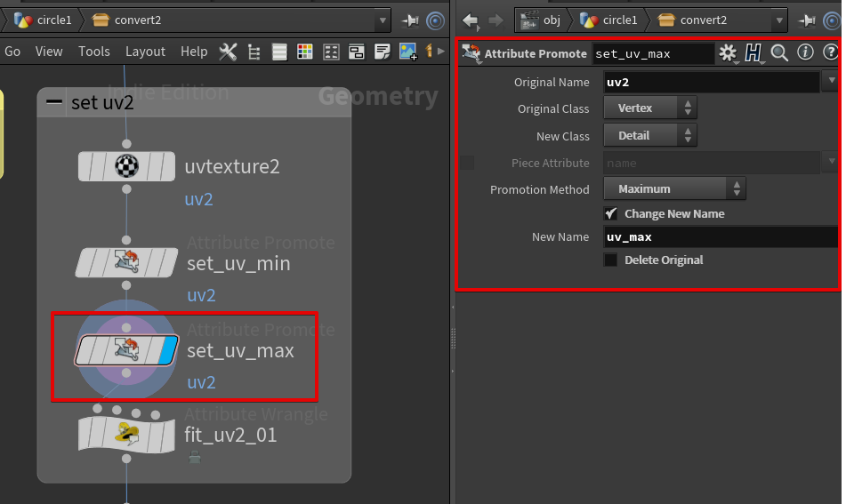846x504 pixels.
Task: Search parameters with magnifier icon
Action: coord(779,52)
